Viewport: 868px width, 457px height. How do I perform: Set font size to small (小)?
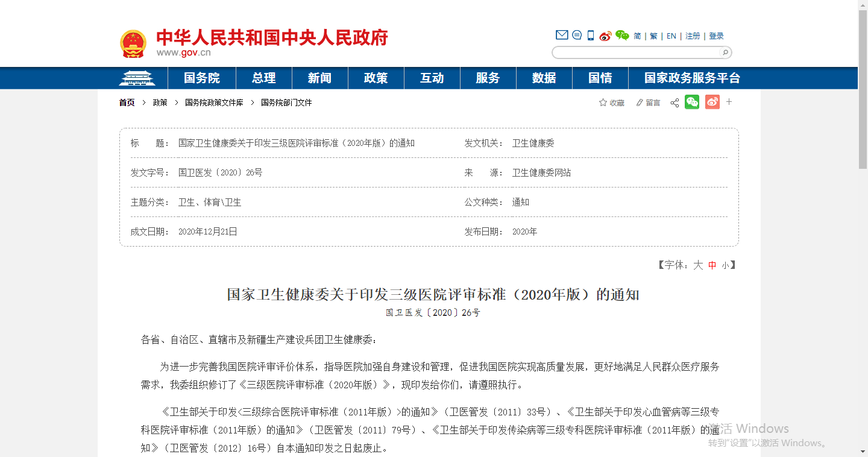(725, 265)
